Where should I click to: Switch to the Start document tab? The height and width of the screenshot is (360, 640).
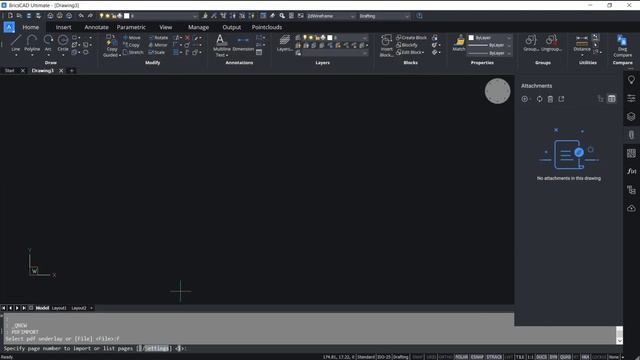(x=9, y=71)
